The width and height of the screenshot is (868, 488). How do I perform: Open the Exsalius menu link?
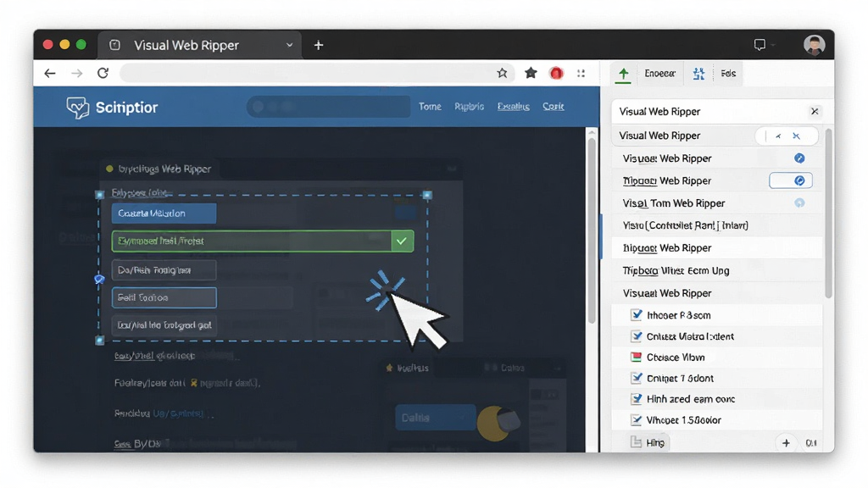pos(513,106)
